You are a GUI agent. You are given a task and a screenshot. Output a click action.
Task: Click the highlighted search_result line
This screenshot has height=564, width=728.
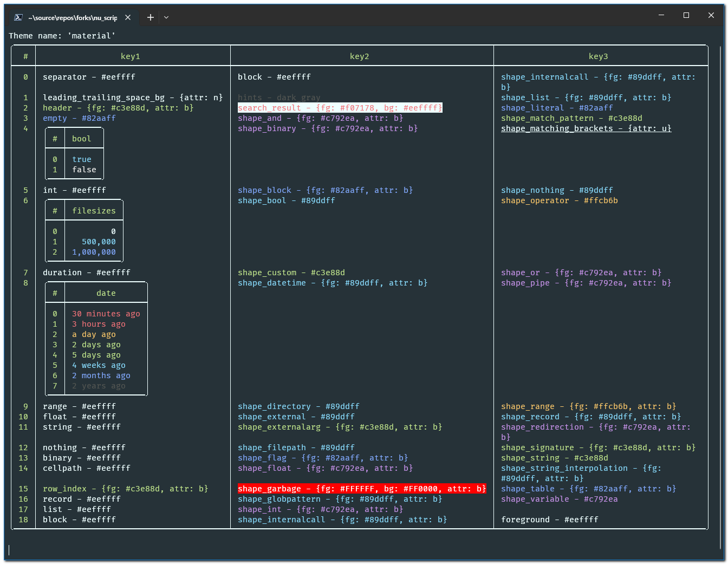coord(340,108)
